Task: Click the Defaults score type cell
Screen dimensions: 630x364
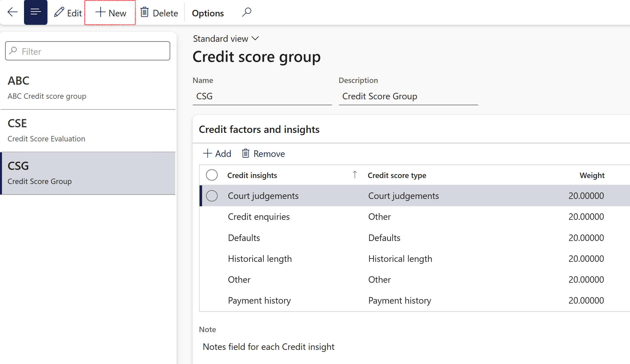Action: click(x=384, y=238)
